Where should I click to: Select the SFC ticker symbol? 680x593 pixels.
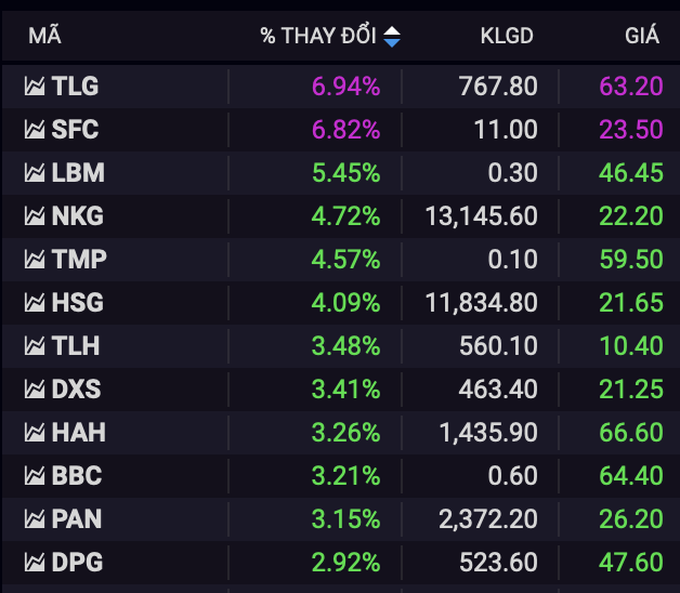coord(75,129)
